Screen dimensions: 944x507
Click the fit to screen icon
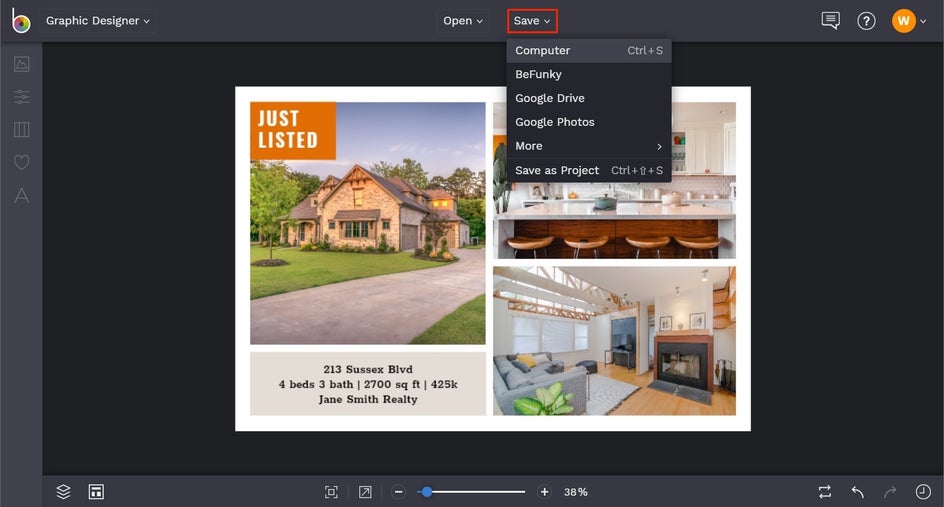point(331,492)
